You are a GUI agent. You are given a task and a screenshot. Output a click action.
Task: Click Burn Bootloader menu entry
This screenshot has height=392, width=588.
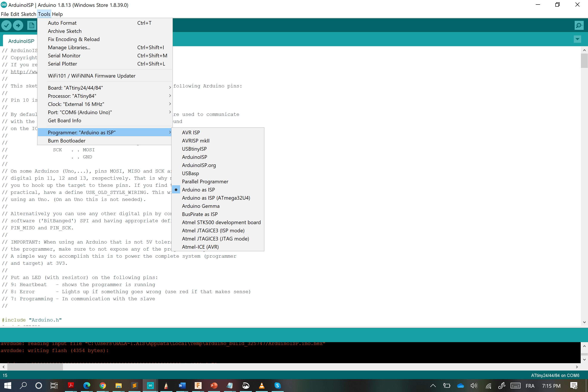pos(66,141)
